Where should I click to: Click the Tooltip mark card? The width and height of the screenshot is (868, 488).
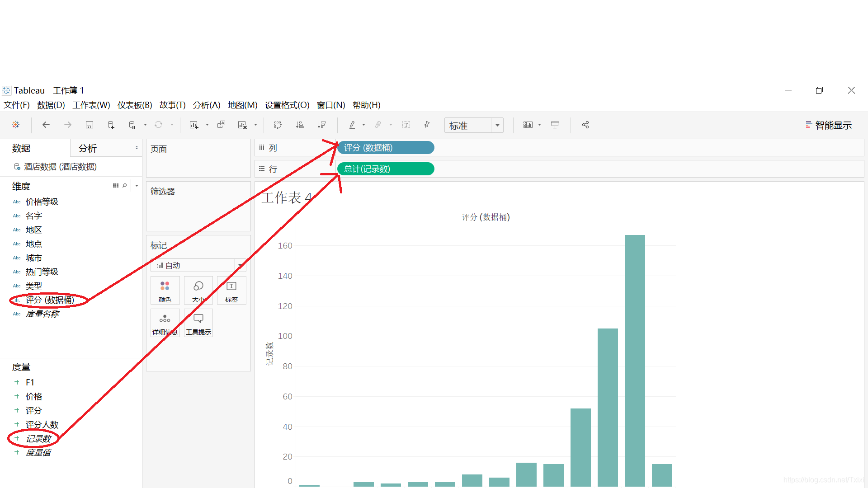[198, 323]
